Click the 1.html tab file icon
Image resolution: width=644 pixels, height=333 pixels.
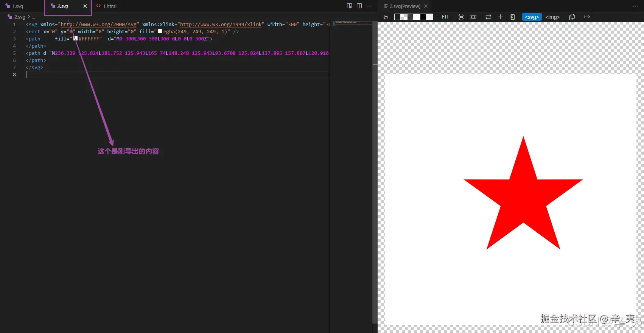tap(98, 6)
